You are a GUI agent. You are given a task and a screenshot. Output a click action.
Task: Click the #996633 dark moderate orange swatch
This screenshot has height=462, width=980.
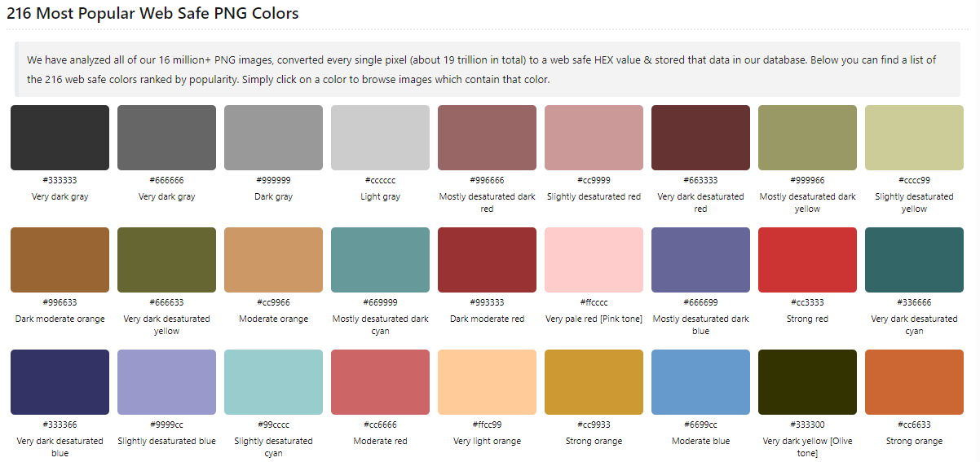point(60,260)
